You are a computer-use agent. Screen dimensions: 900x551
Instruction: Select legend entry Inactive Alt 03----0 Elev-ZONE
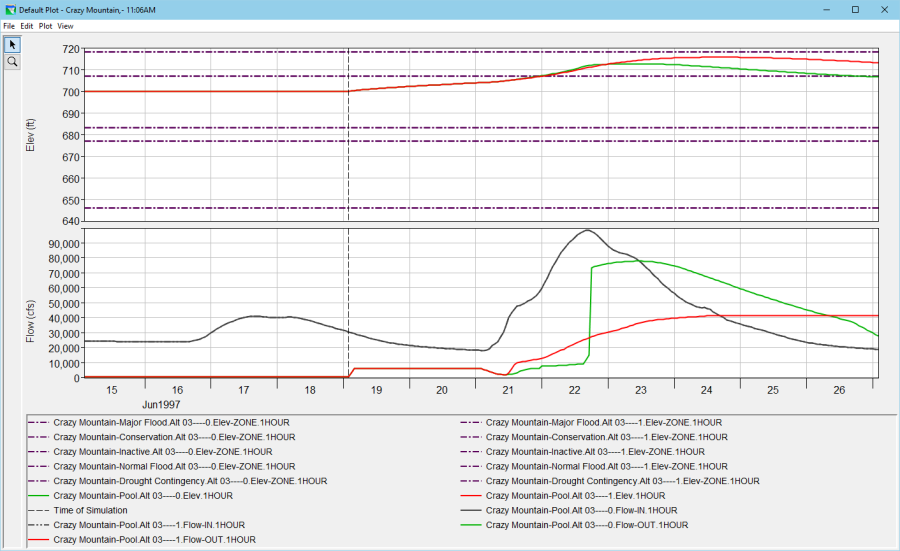150,452
